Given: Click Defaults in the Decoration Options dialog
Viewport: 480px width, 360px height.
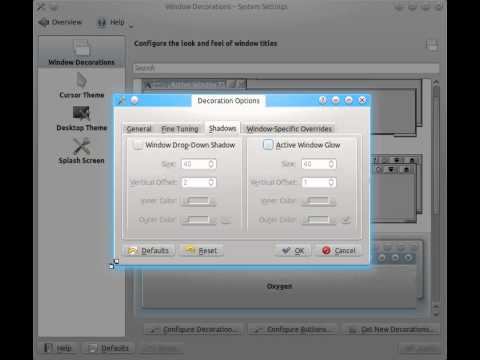Looking at the screenshot, I should (149, 250).
